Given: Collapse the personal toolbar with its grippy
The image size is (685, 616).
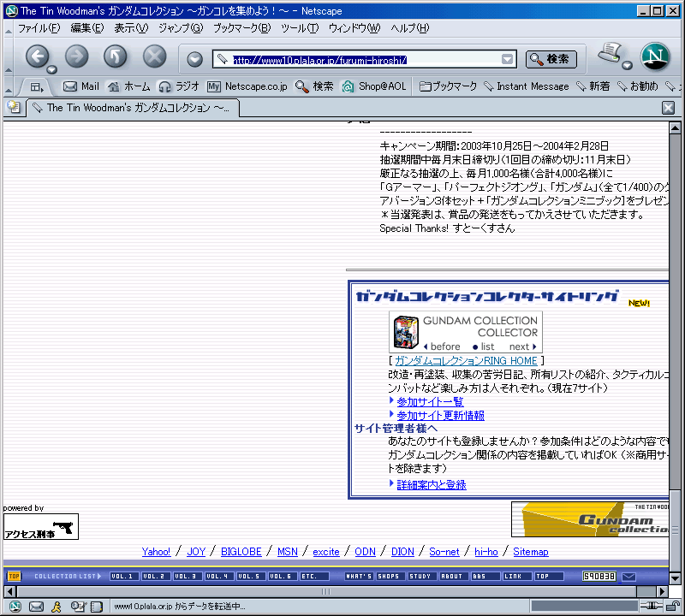Looking at the screenshot, I should coord(9,87).
